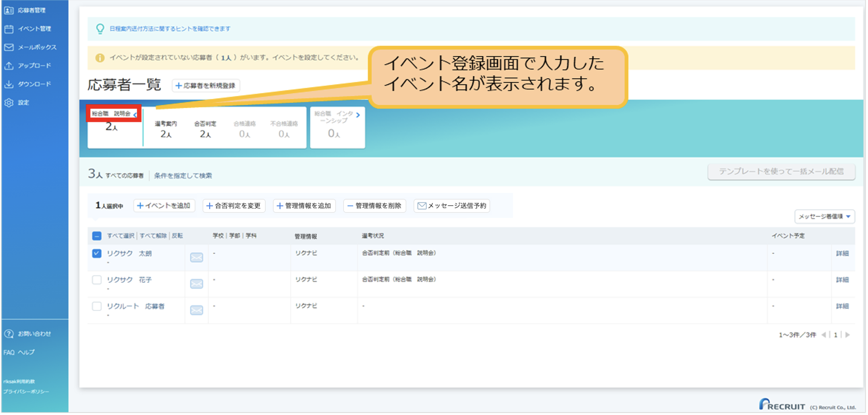The width and height of the screenshot is (868, 415).
Task: Open the ダウンロード sidebar icon
Action: 9,84
